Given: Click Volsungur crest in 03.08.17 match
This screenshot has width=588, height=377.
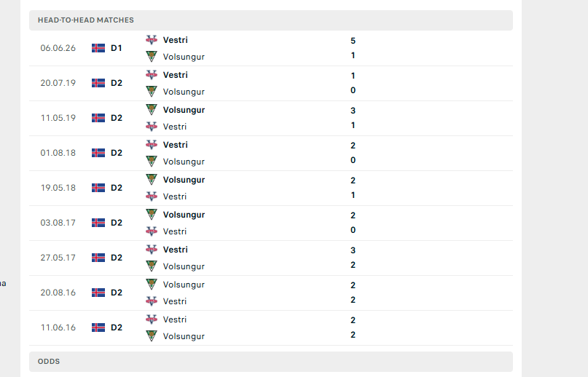Looking at the screenshot, I should (x=152, y=215).
